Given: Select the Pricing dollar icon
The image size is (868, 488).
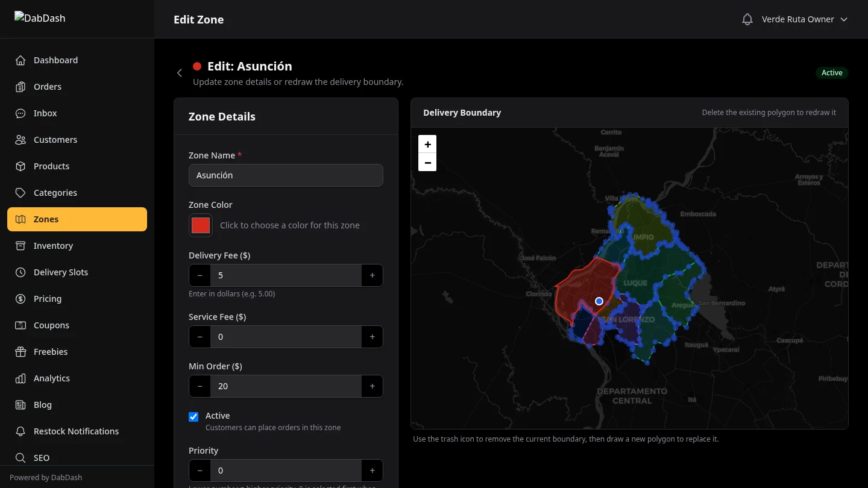Looking at the screenshot, I should click(20, 299).
